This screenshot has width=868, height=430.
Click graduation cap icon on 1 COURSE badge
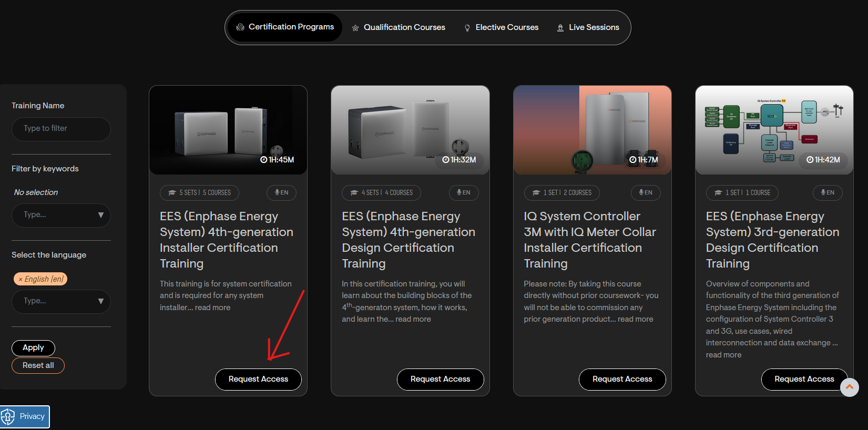(718, 193)
